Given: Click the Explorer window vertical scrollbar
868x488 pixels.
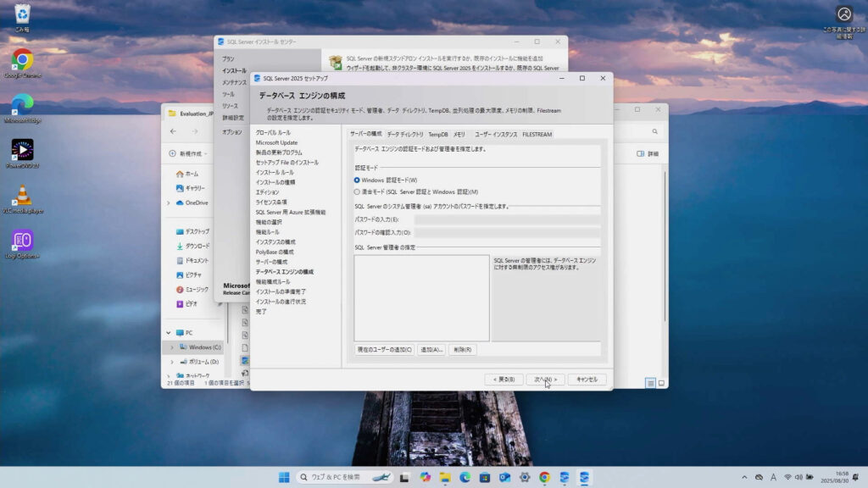Looking at the screenshot, I should 665,247.
